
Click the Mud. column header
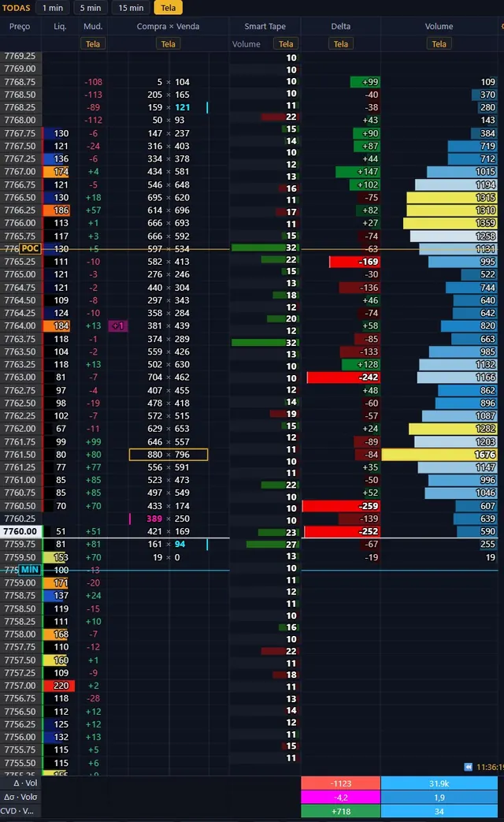click(x=93, y=26)
